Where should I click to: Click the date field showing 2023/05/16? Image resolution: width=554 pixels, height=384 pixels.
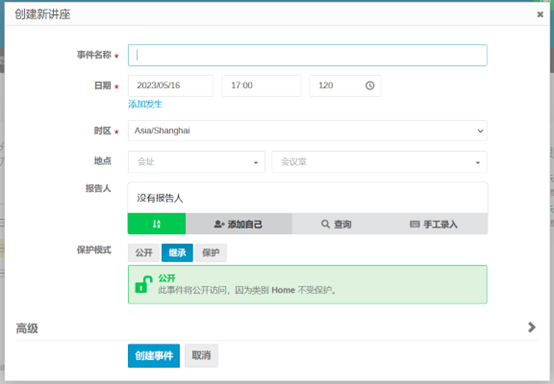pyautogui.click(x=171, y=85)
